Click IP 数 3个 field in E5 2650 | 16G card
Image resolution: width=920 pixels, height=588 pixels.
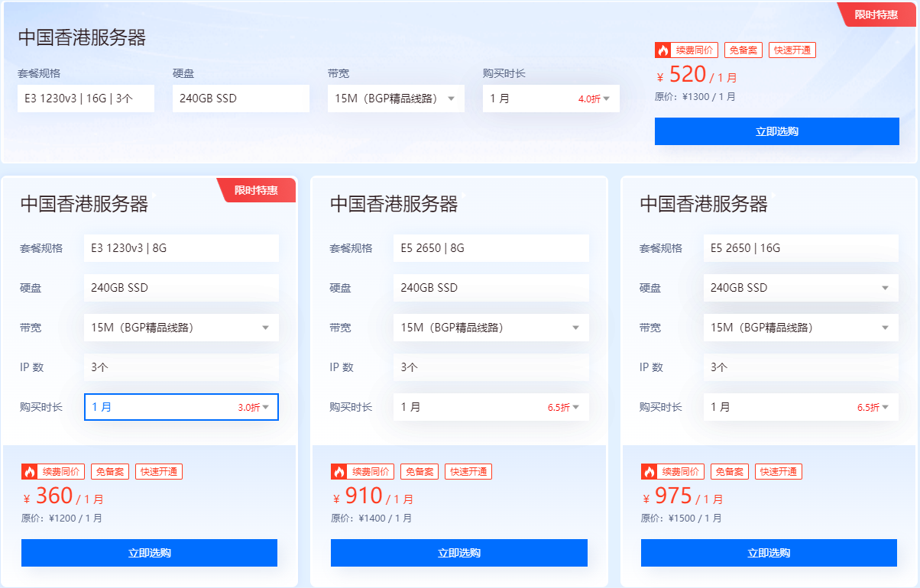click(801, 367)
